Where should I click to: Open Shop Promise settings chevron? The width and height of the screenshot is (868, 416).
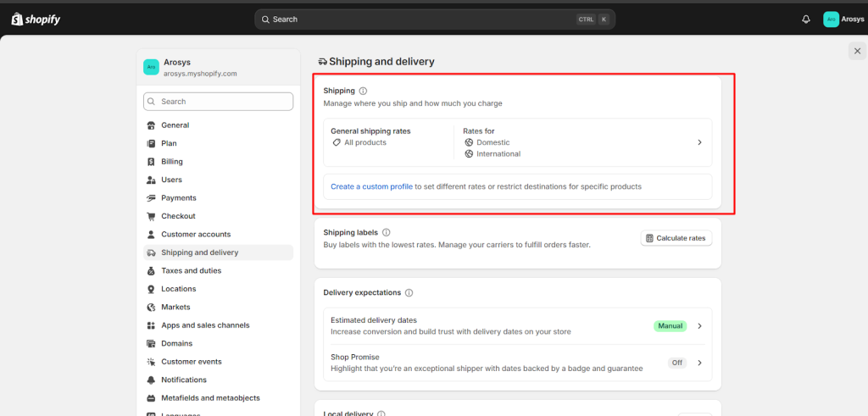click(x=699, y=363)
